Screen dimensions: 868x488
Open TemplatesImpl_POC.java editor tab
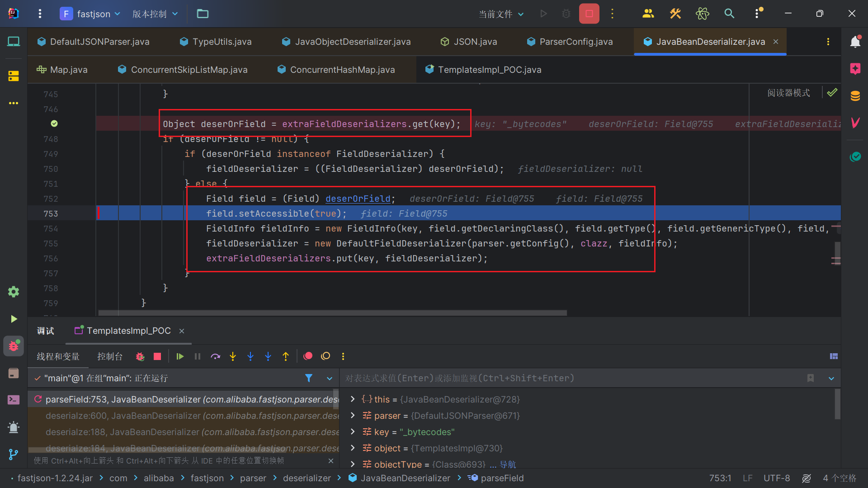483,70
